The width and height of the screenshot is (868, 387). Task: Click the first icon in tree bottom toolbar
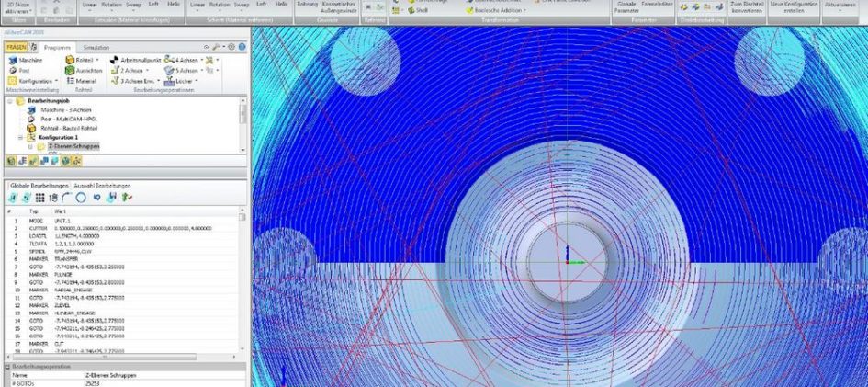11,161
